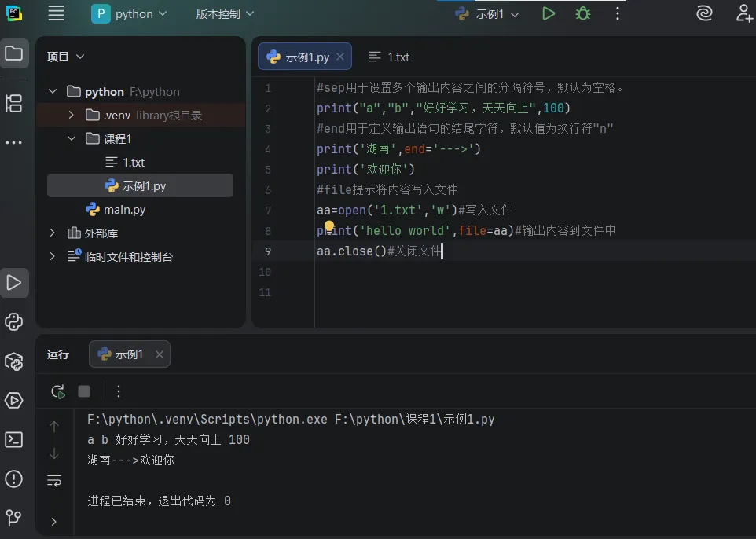This screenshot has height=539, width=756.
Task: Click scroll up arrow in console
Action: (x=54, y=426)
